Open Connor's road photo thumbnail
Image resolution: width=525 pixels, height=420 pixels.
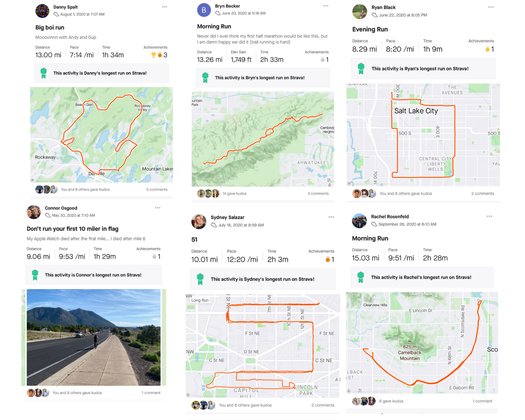tap(94, 337)
